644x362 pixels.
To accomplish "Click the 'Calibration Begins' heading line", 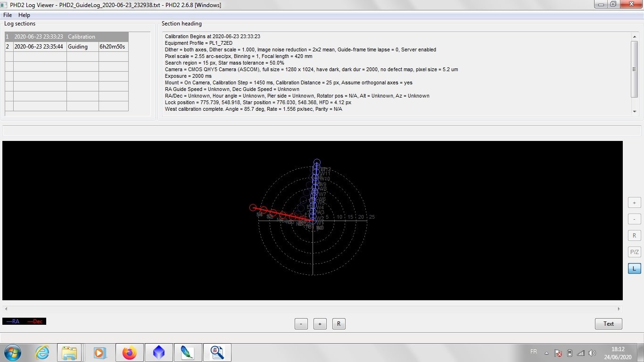I will (x=213, y=36).
